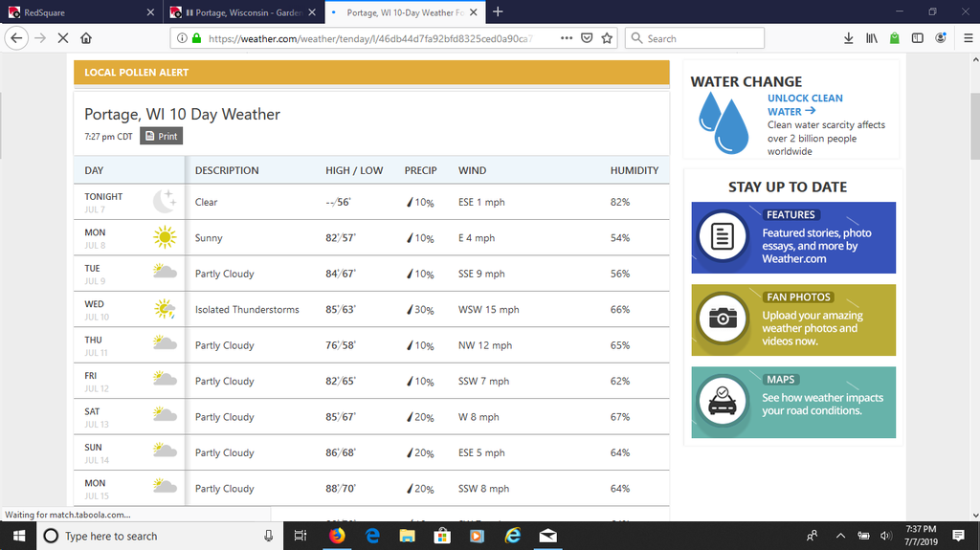Open the Maps road conditions card

pyautogui.click(x=793, y=403)
